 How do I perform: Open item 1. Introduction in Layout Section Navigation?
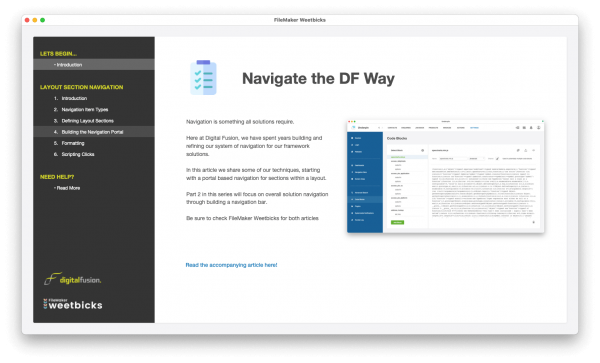coord(94,98)
